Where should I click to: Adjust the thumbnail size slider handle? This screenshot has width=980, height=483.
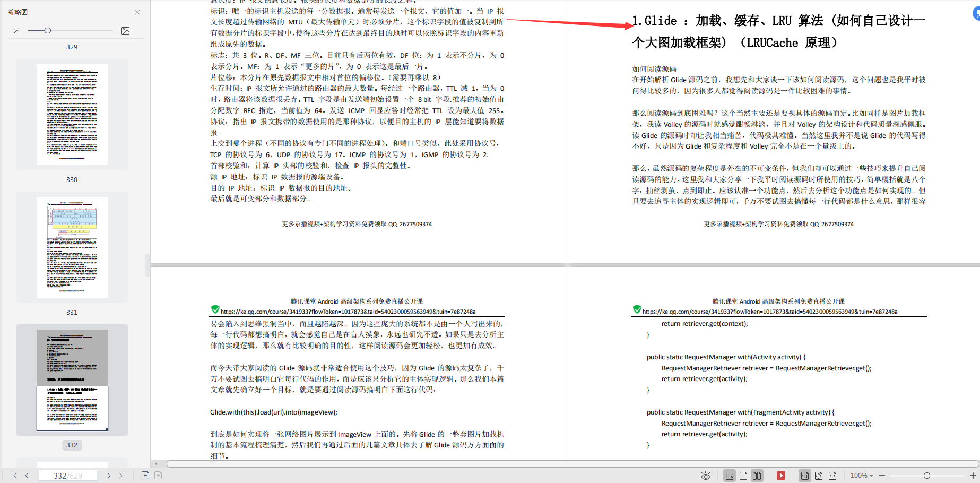point(48,31)
